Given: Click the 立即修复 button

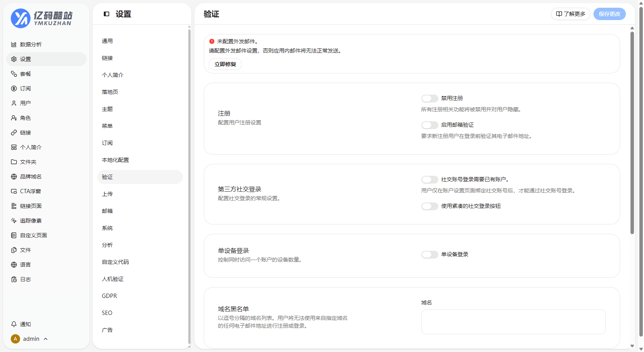Looking at the screenshot, I should [225, 64].
